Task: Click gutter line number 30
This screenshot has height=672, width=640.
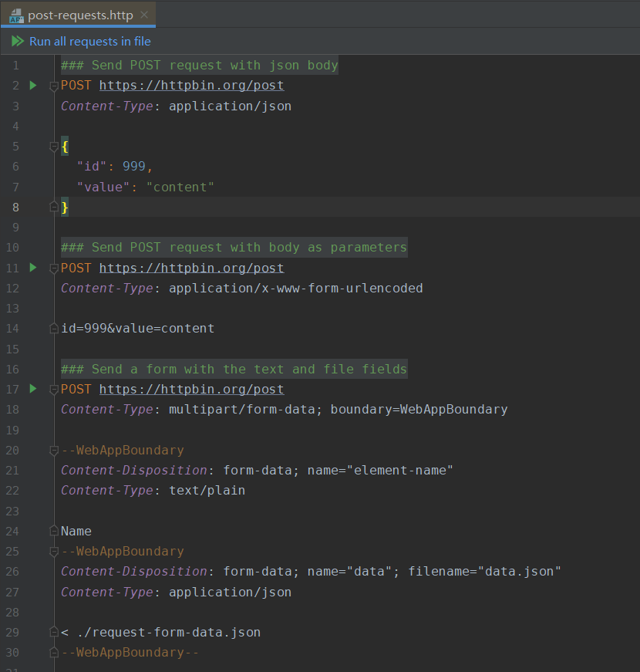Action: point(12,652)
